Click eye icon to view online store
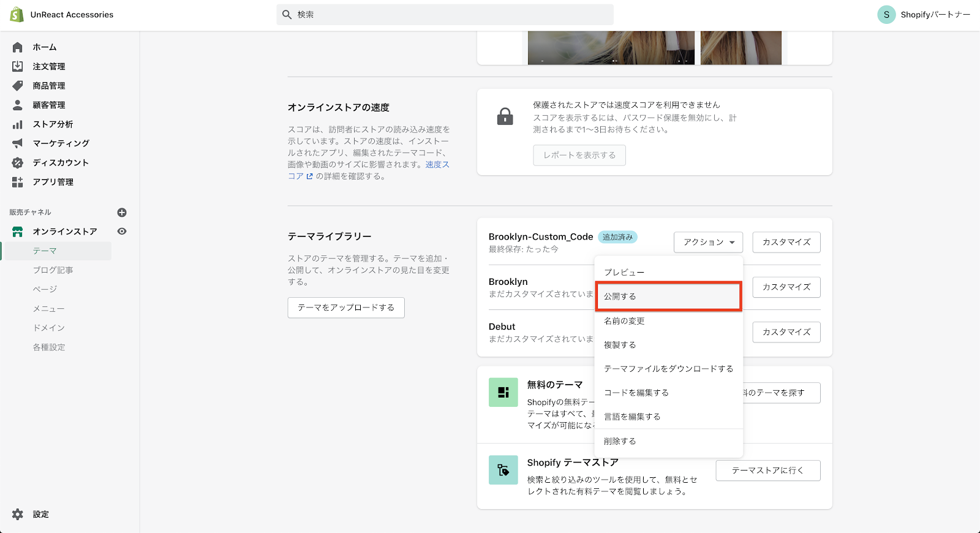The width and height of the screenshot is (980, 533). pos(122,232)
